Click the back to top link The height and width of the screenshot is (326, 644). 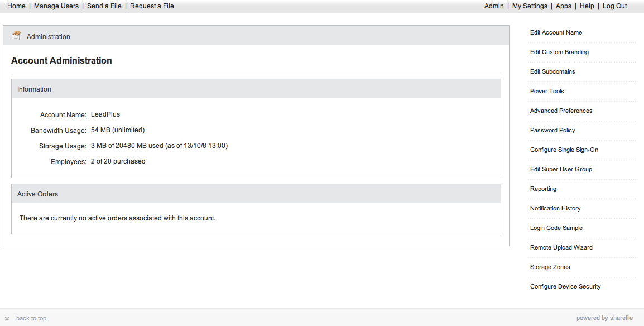31,318
